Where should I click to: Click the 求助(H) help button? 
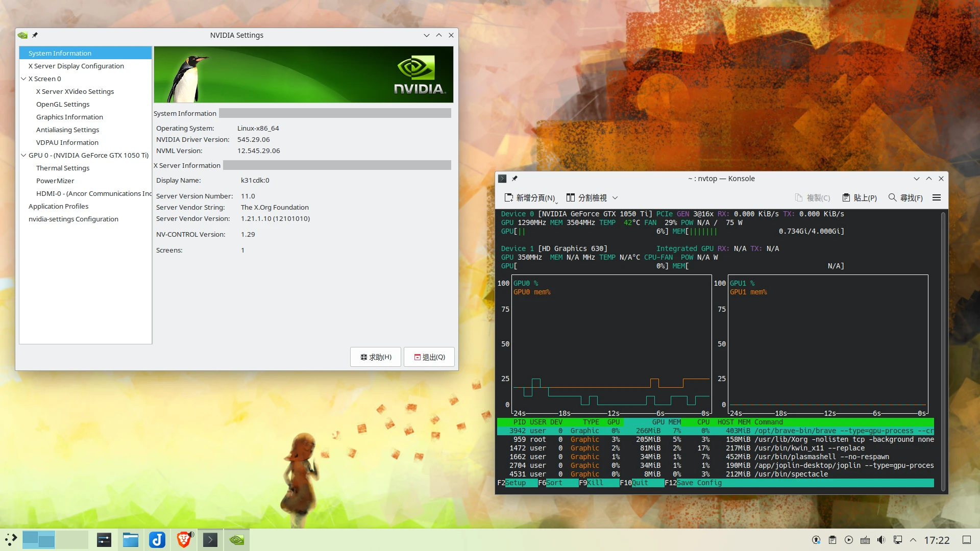pos(376,357)
